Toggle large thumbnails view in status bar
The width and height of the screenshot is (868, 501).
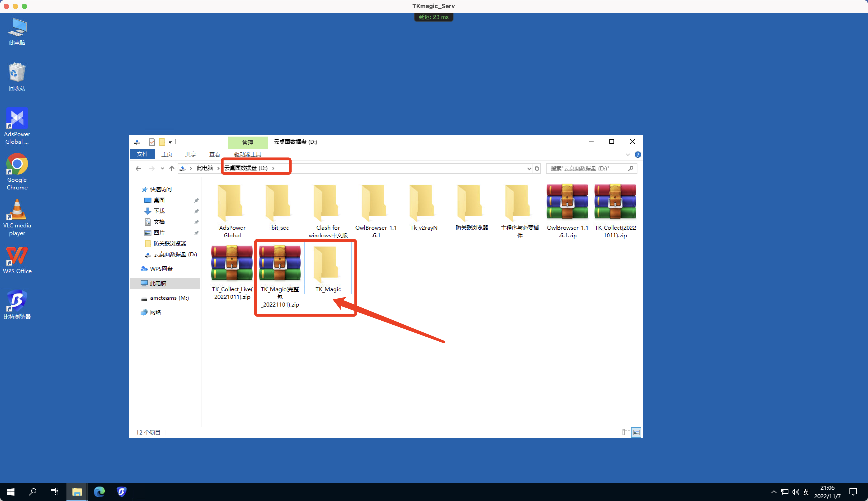(x=636, y=432)
